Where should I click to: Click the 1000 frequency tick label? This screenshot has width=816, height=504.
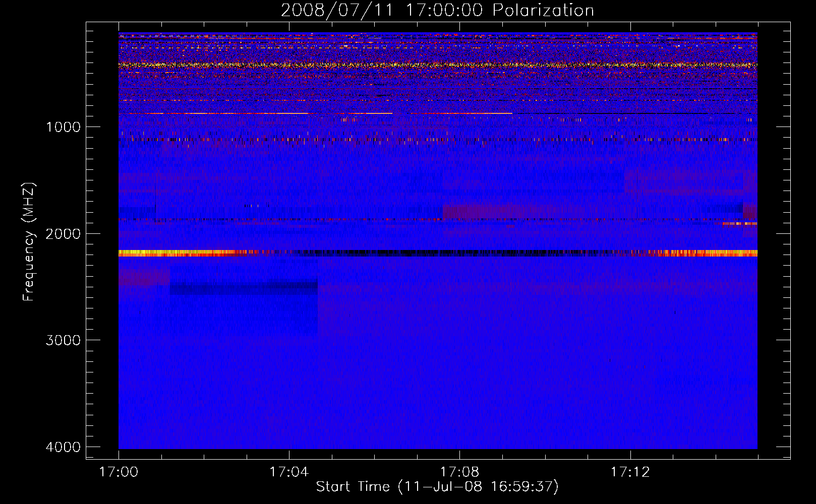coord(63,127)
